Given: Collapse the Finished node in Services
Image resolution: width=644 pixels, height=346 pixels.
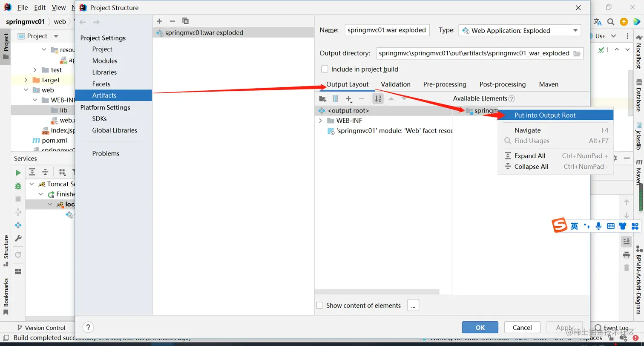Looking at the screenshot, I should point(41,194).
